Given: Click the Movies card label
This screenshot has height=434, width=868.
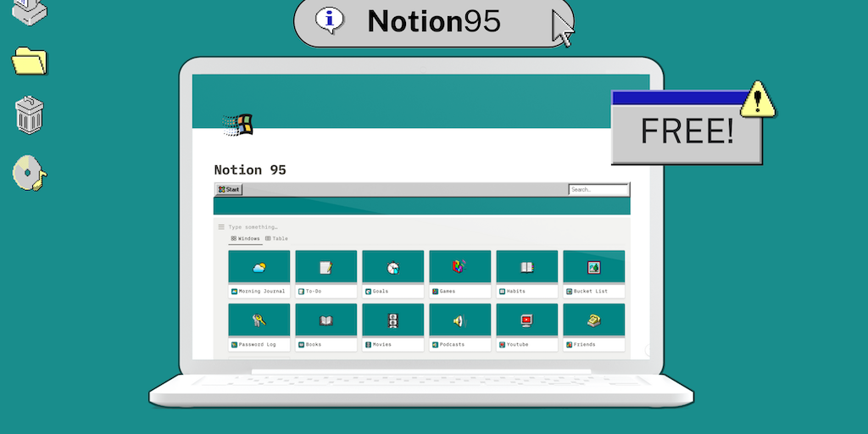Looking at the screenshot, I should pyautogui.click(x=382, y=344).
